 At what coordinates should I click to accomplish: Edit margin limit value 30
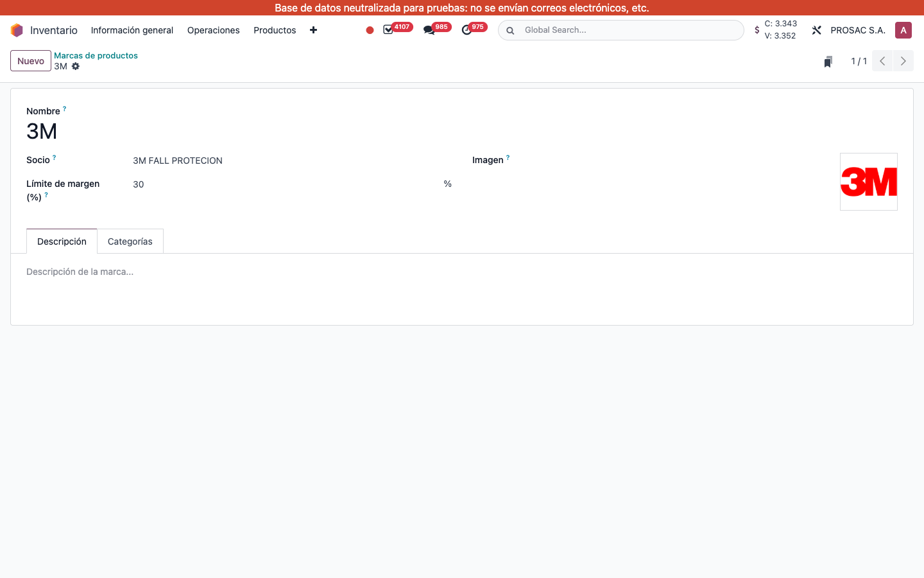tap(286, 184)
